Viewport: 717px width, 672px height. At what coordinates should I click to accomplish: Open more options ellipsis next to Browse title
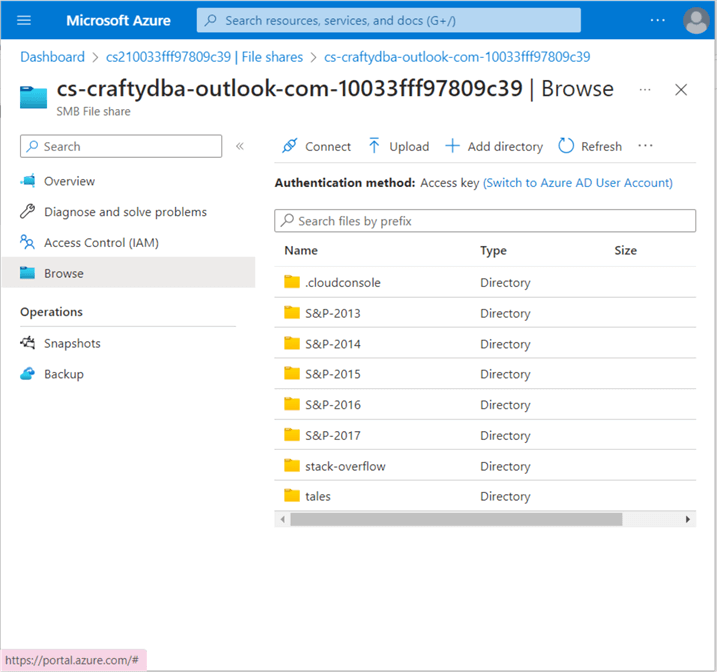[645, 90]
